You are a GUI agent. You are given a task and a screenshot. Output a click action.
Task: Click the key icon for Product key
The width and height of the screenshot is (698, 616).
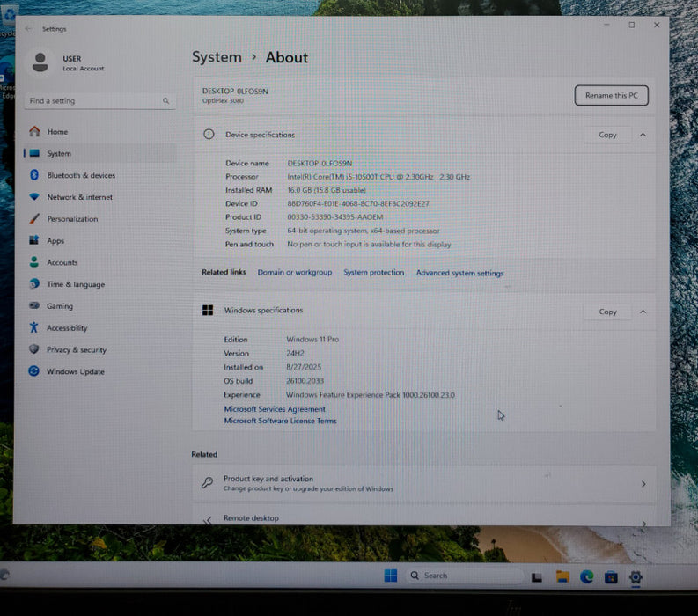tap(207, 483)
